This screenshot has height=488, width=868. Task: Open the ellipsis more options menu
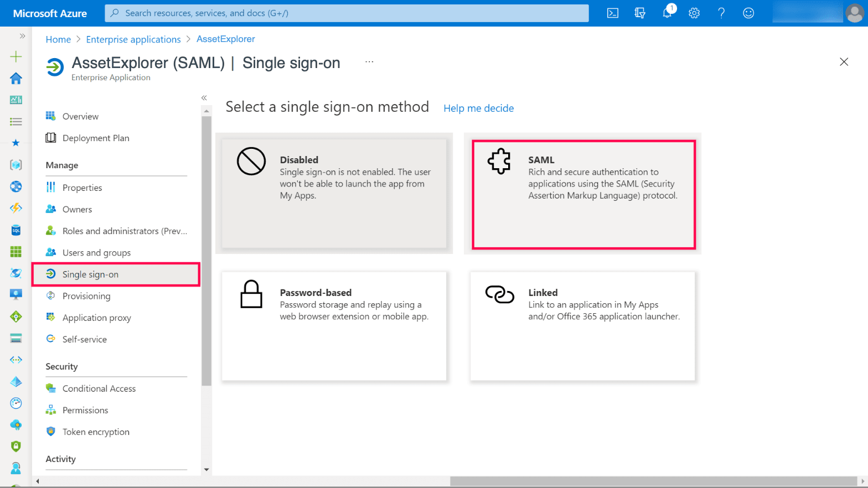pos(369,62)
